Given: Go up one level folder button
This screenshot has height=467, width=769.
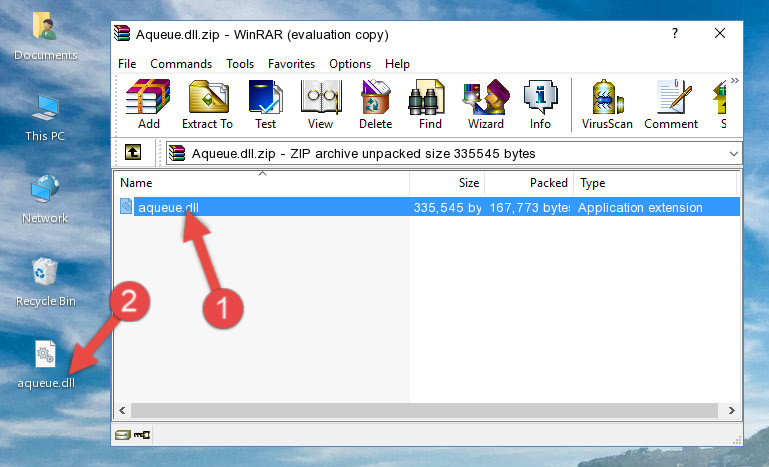Looking at the screenshot, I should pos(133,153).
